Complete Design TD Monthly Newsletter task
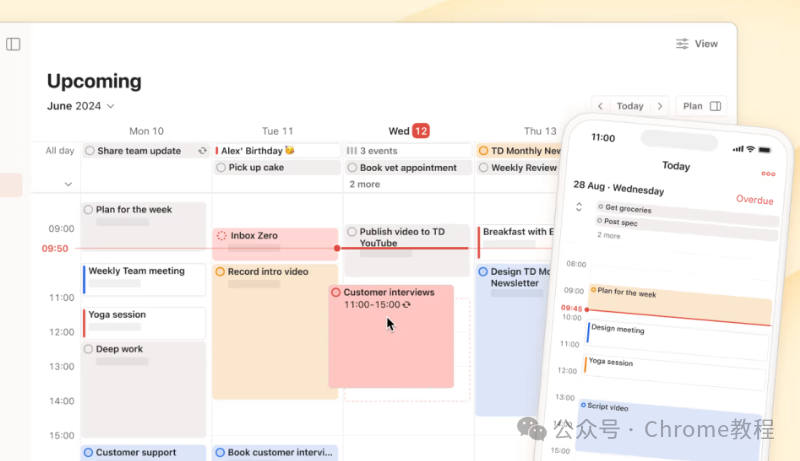 [x=483, y=272]
